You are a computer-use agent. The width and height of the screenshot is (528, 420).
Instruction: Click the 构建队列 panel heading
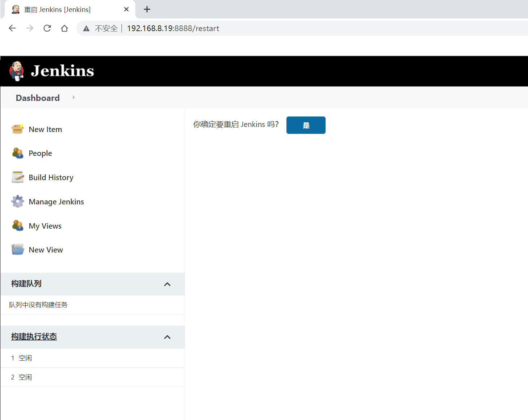pos(26,284)
